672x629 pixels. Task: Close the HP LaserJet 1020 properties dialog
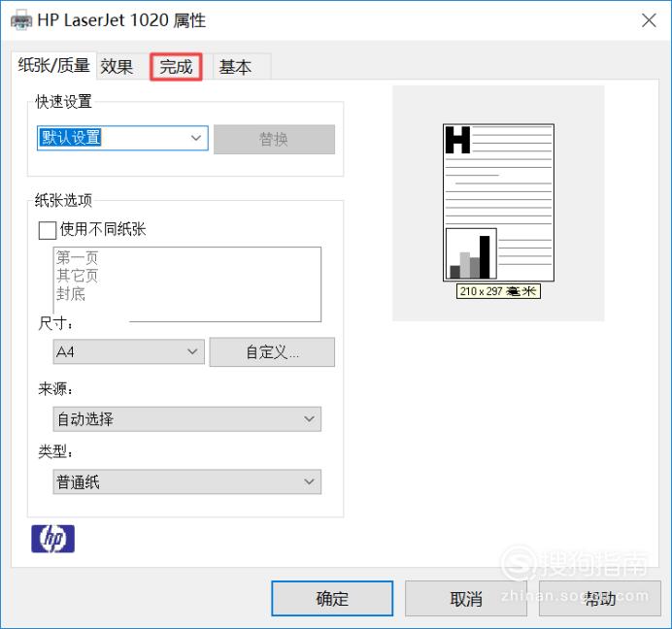click(649, 20)
